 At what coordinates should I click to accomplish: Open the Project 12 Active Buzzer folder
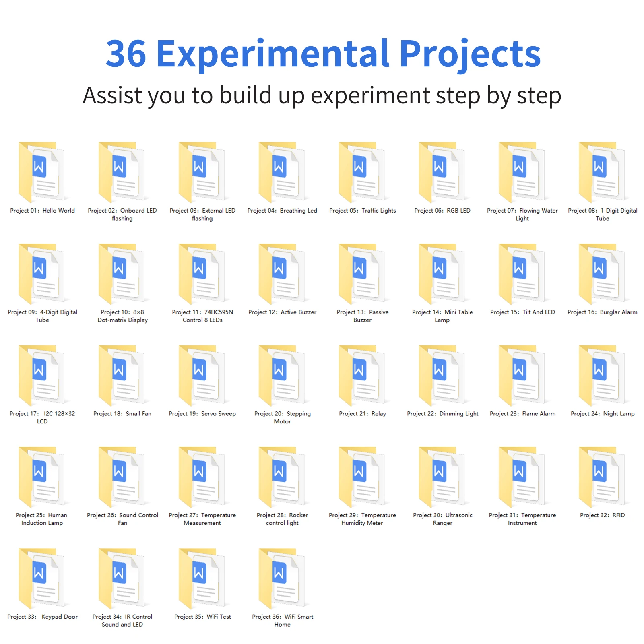tap(282, 274)
